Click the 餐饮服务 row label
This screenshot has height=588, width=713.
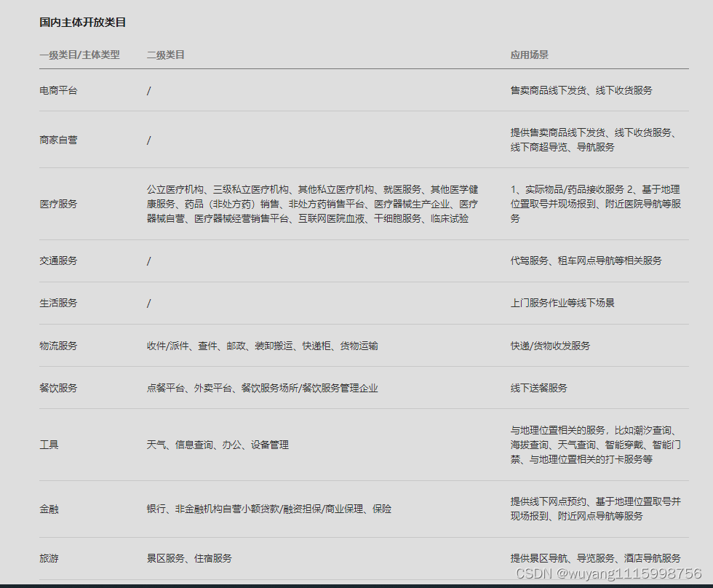click(58, 388)
